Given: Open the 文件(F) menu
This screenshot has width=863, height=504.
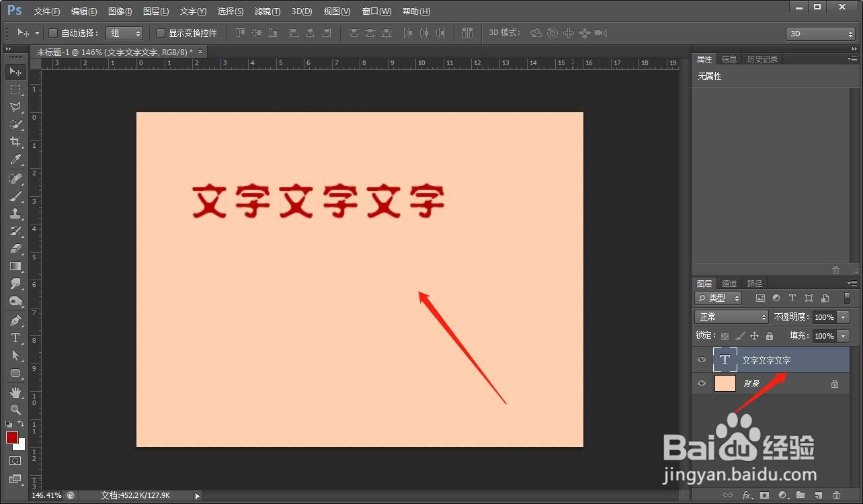Looking at the screenshot, I should tap(46, 11).
